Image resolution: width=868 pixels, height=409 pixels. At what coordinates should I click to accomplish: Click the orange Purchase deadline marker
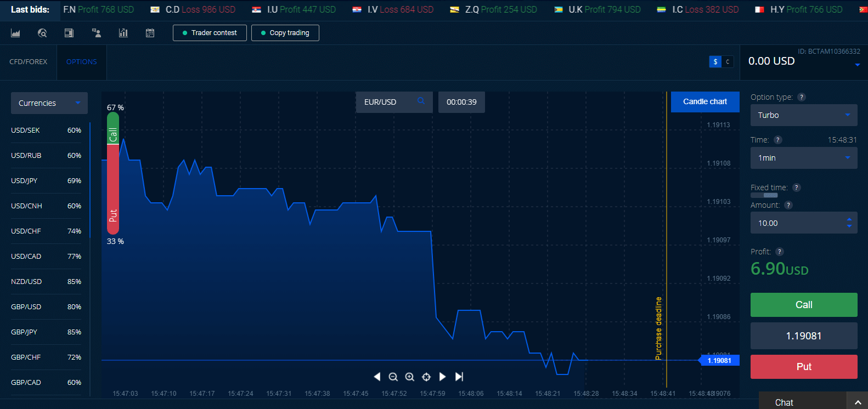click(659, 328)
